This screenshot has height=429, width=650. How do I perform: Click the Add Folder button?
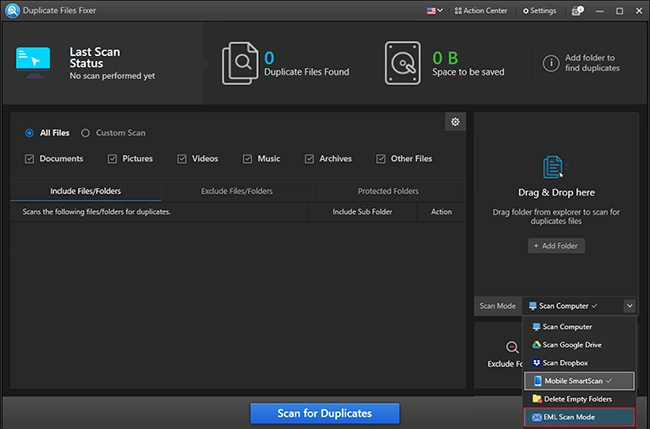point(556,246)
